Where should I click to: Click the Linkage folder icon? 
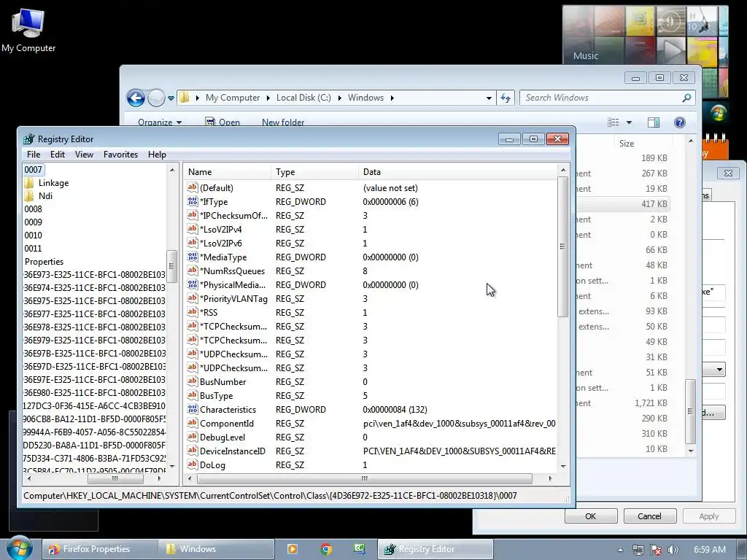[x=29, y=183]
